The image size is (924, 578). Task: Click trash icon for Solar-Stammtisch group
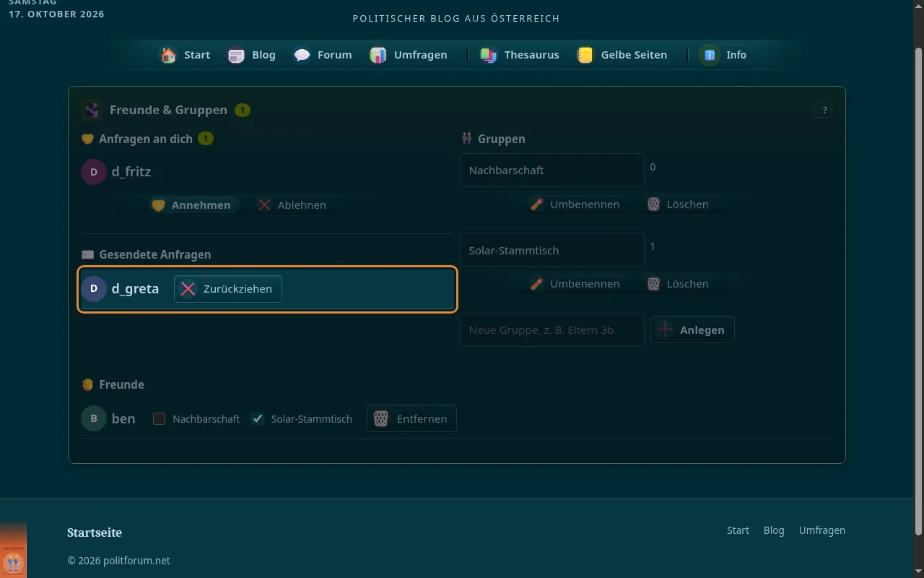tap(653, 284)
